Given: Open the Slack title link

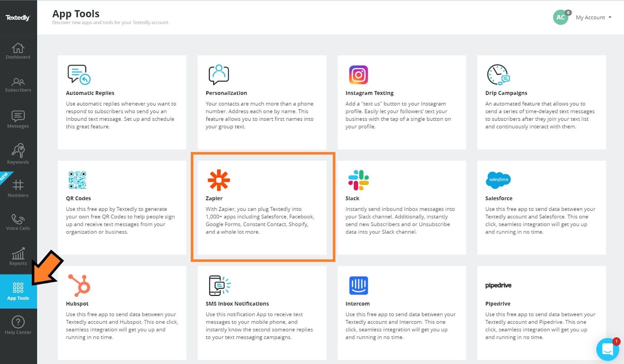Looking at the screenshot, I should [352, 198].
